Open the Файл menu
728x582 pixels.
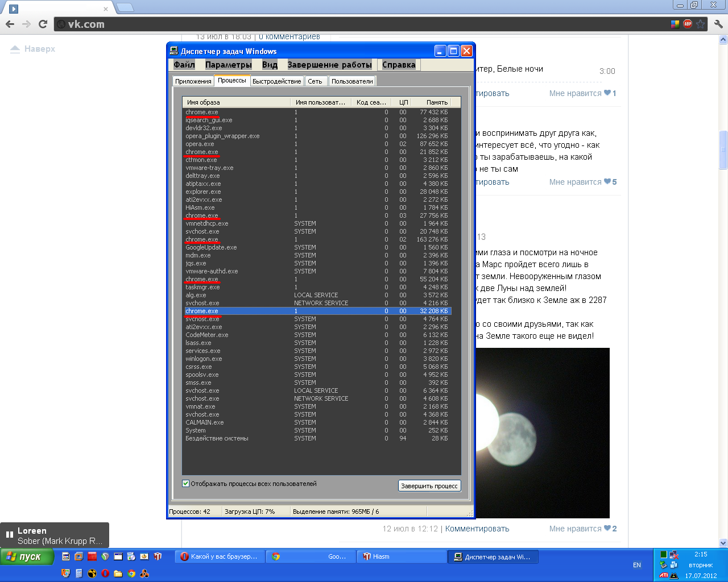(184, 65)
